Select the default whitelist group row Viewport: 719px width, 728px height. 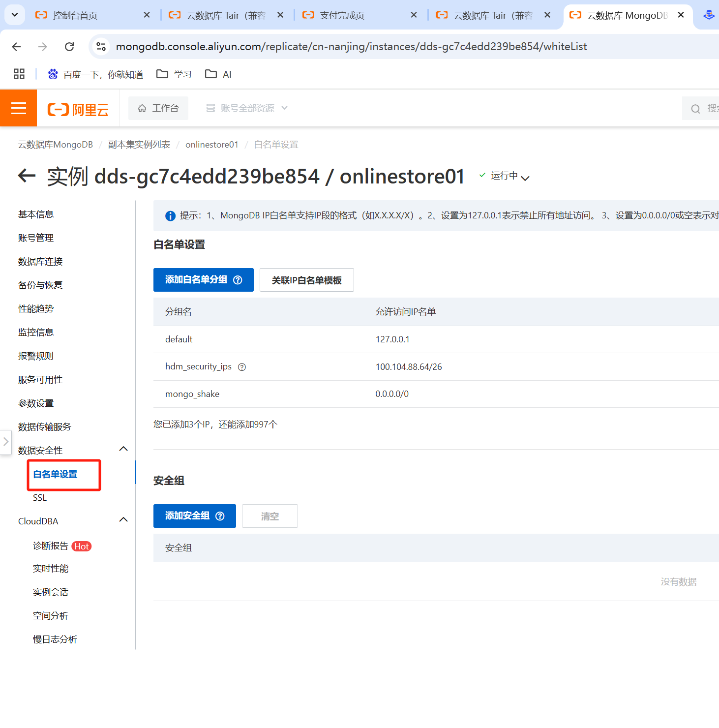point(436,339)
